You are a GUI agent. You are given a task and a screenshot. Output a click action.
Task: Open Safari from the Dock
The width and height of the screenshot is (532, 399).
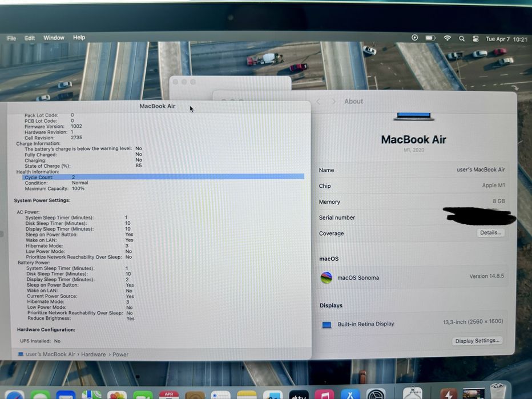(x=14, y=395)
